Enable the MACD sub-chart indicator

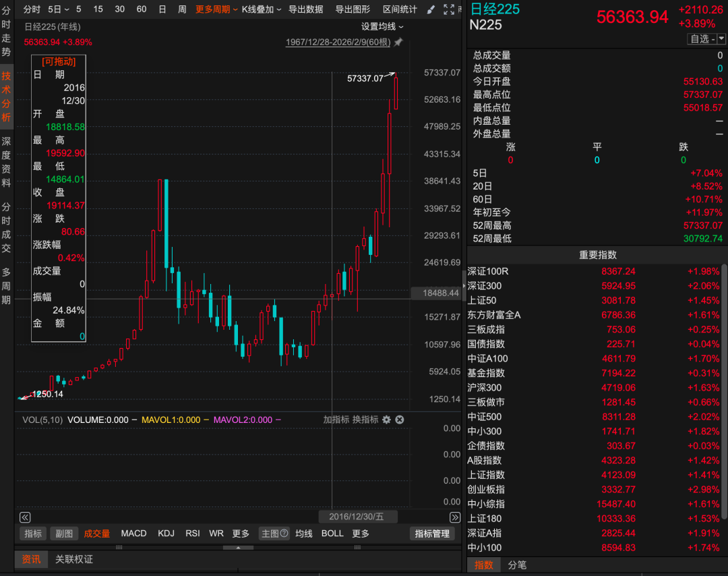pos(133,534)
